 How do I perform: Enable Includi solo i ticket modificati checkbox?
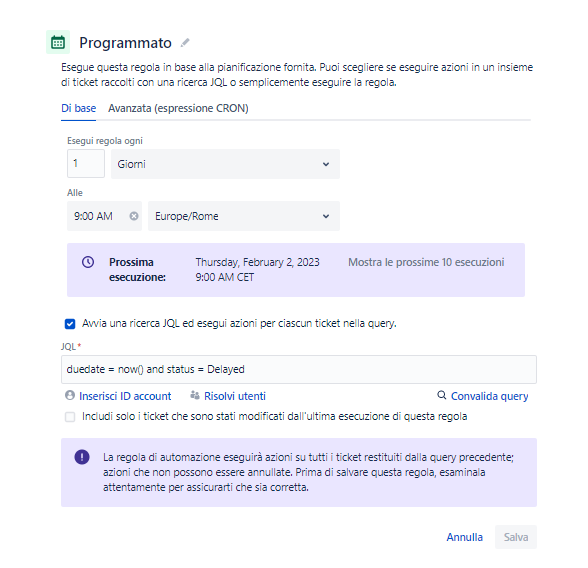[x=70, y=417]
